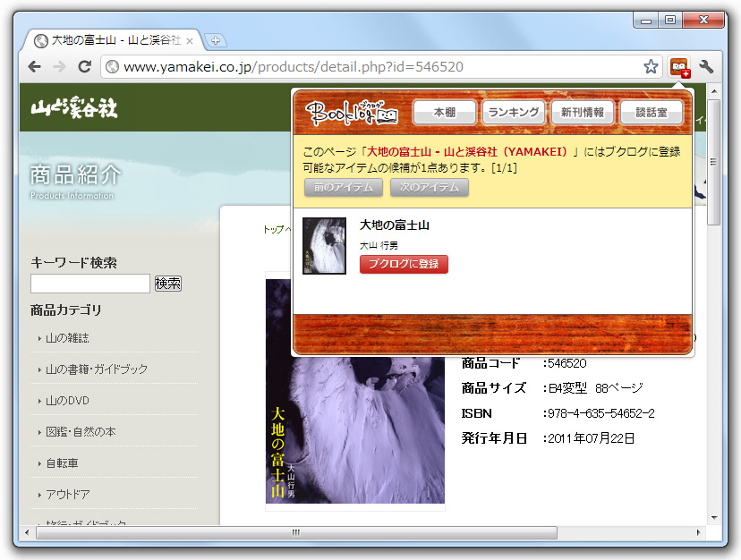This screenshot has height=560, width=741.
Task: Click the horizontal scrollbar thumb
Action: pyautogui.click(x=296, y=532)
